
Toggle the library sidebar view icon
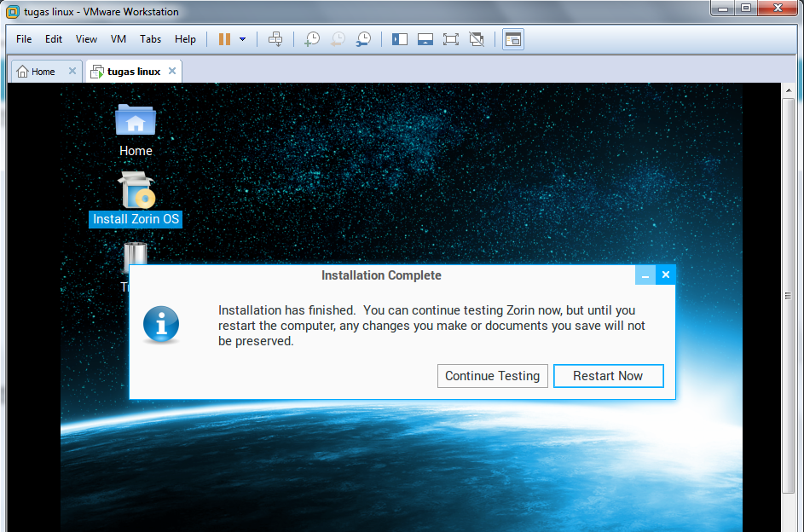point(399,39)
